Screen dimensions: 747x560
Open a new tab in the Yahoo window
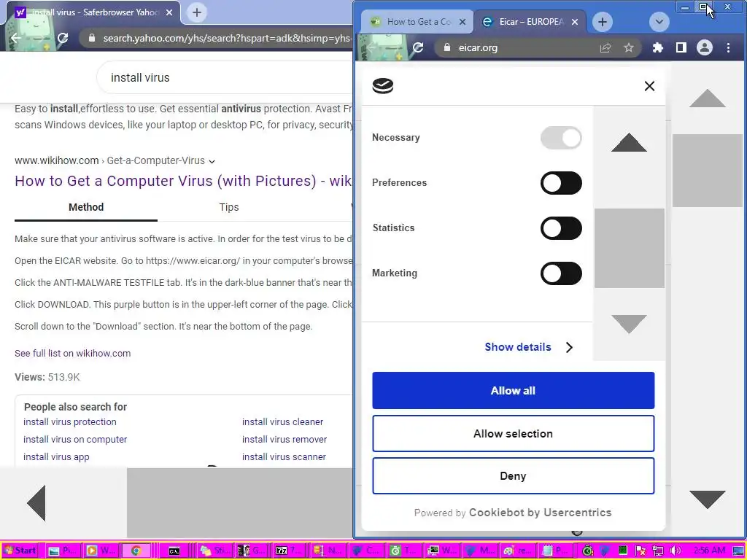tap(197, 12)
